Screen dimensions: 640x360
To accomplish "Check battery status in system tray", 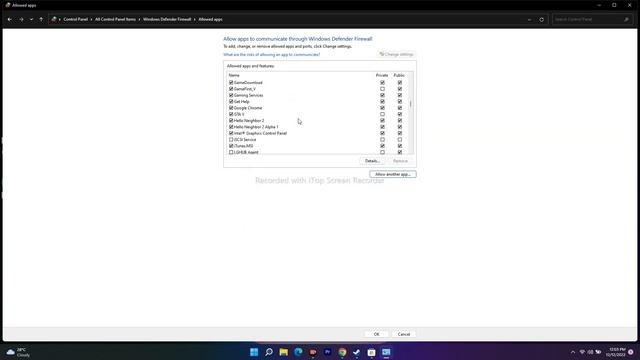I will pos(598,352).
